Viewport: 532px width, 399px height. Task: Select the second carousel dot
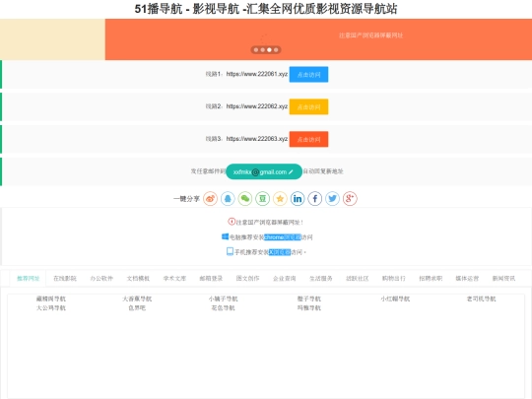point(263,50)
